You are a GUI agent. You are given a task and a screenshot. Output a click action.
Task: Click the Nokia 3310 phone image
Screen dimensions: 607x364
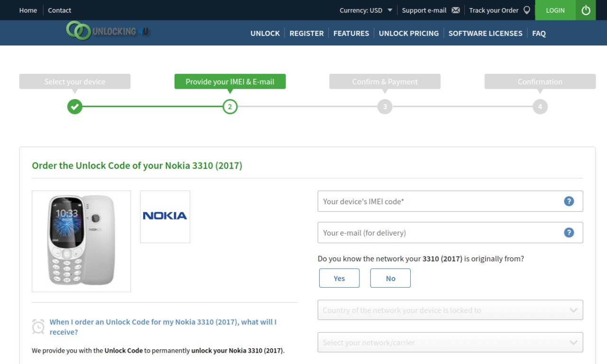click(x=81, y=241)
